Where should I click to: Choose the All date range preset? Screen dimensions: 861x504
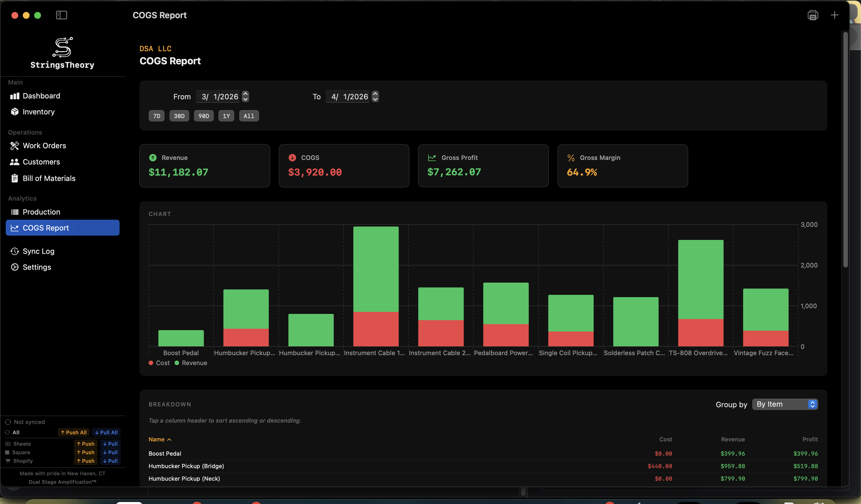point(249,116)
